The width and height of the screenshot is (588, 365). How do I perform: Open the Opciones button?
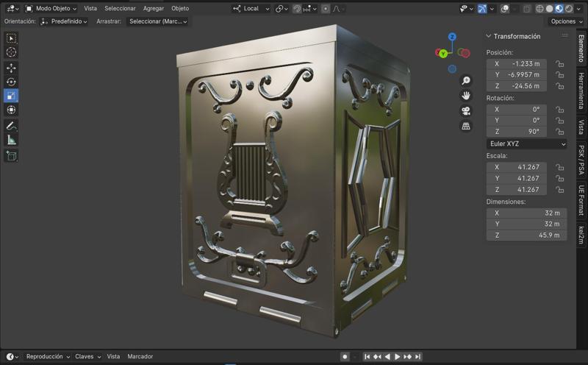pos(566,21)
